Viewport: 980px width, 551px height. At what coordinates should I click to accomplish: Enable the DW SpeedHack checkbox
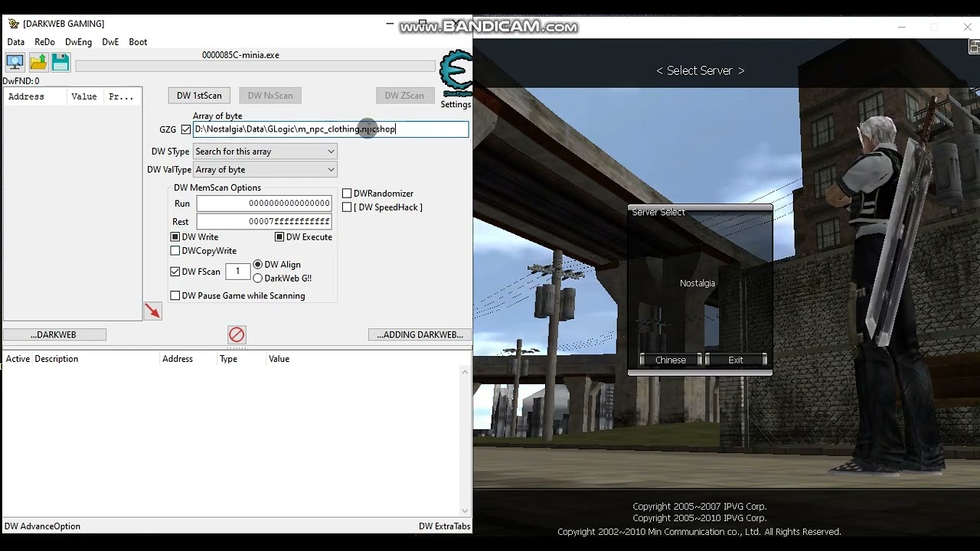click(347, 207)
